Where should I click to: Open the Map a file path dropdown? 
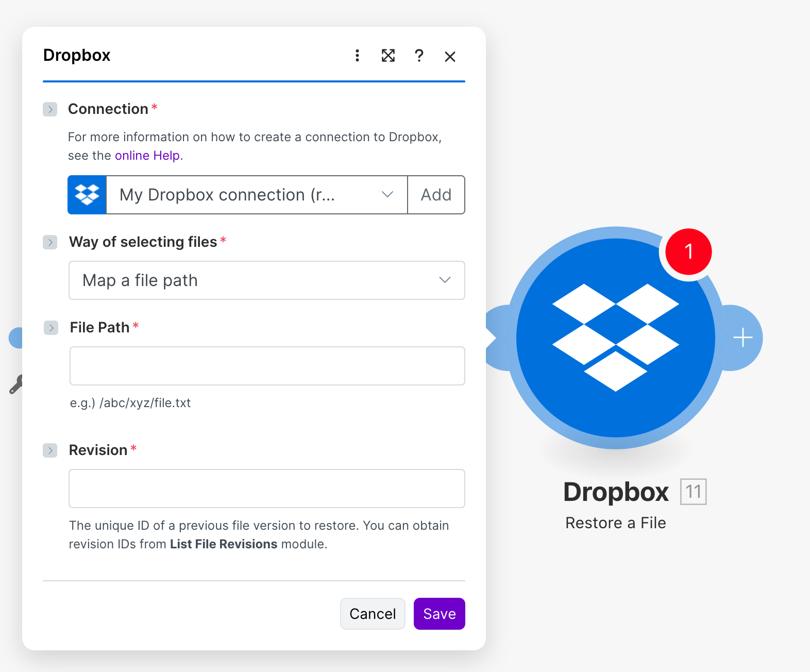tap(267, 280)
